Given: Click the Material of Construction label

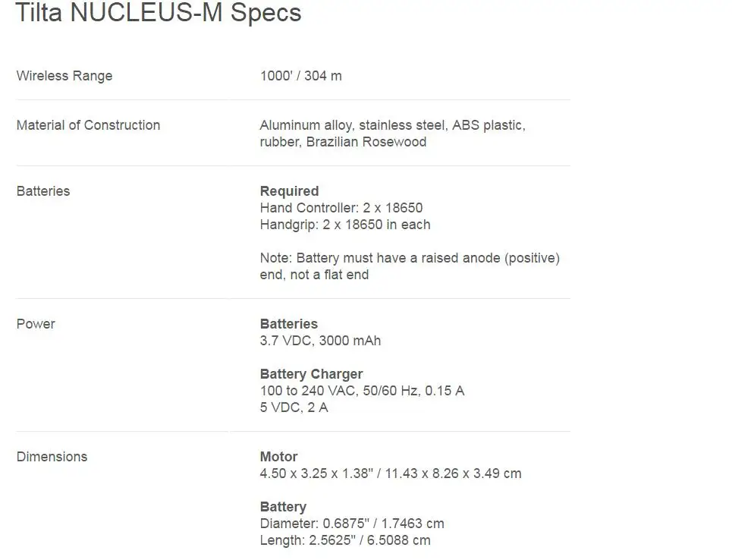Looking at the screenshot, I should [x=88, y=125].
